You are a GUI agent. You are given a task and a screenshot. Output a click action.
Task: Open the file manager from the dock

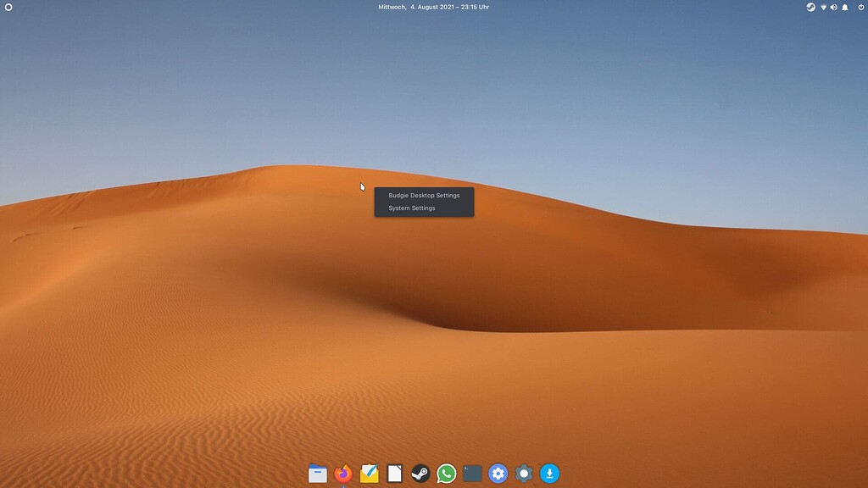point(317,474)
